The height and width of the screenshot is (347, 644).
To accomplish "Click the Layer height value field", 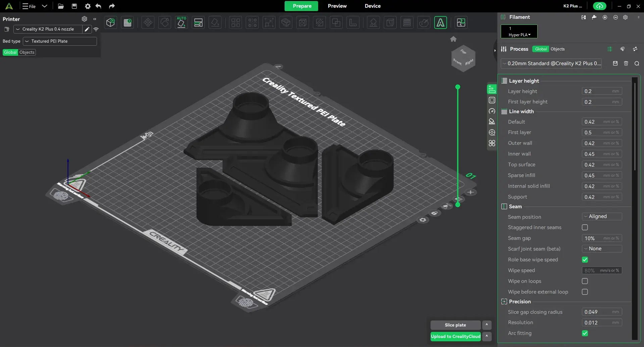I will [x=602, y=91].
